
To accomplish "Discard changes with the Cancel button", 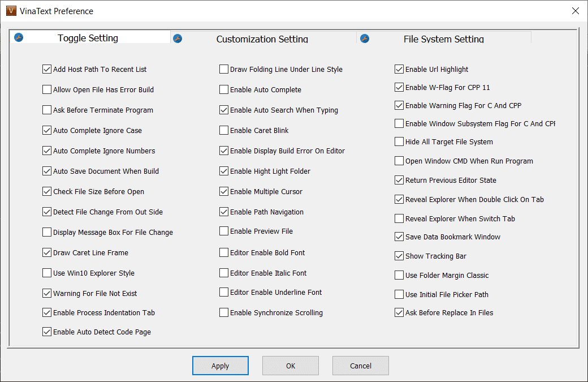I will click(361, 366).
